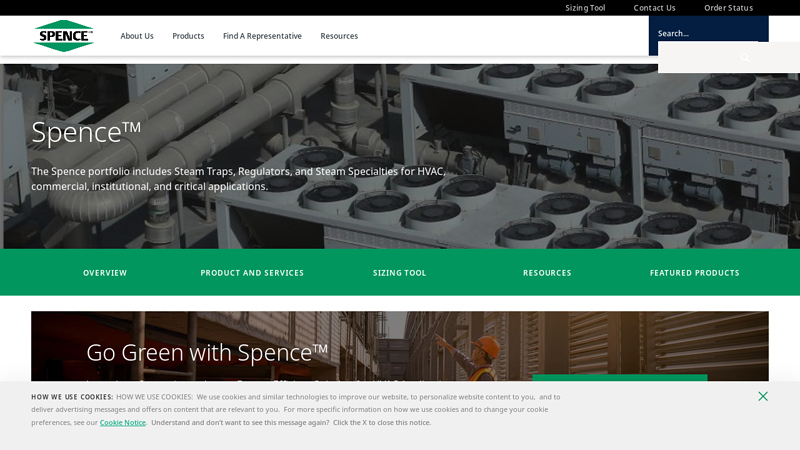Select Product and Services tab

click(x=252, y=273)
